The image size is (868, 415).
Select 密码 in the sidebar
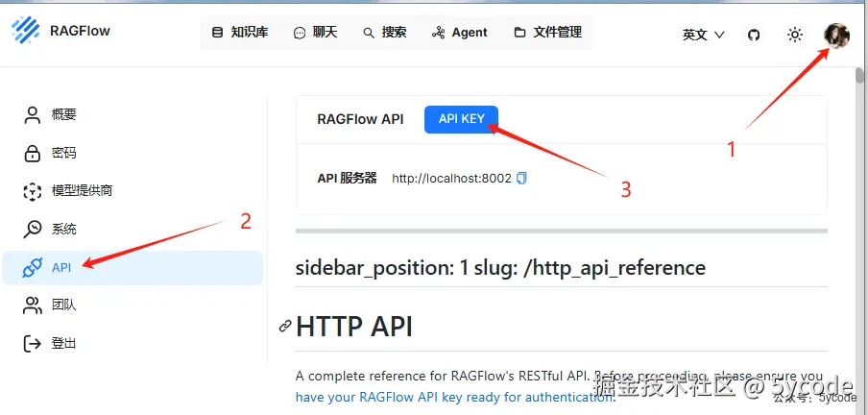[133, 153]
